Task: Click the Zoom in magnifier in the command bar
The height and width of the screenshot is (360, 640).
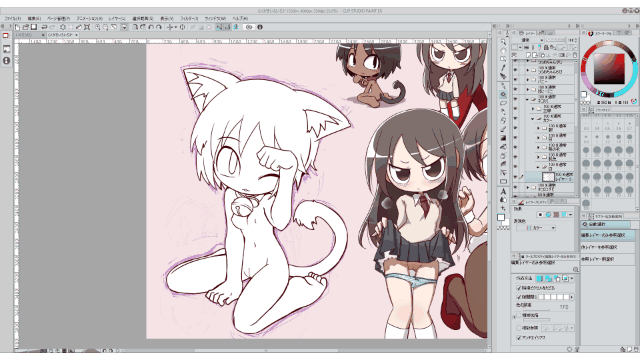Action: [x=98, y=27]
